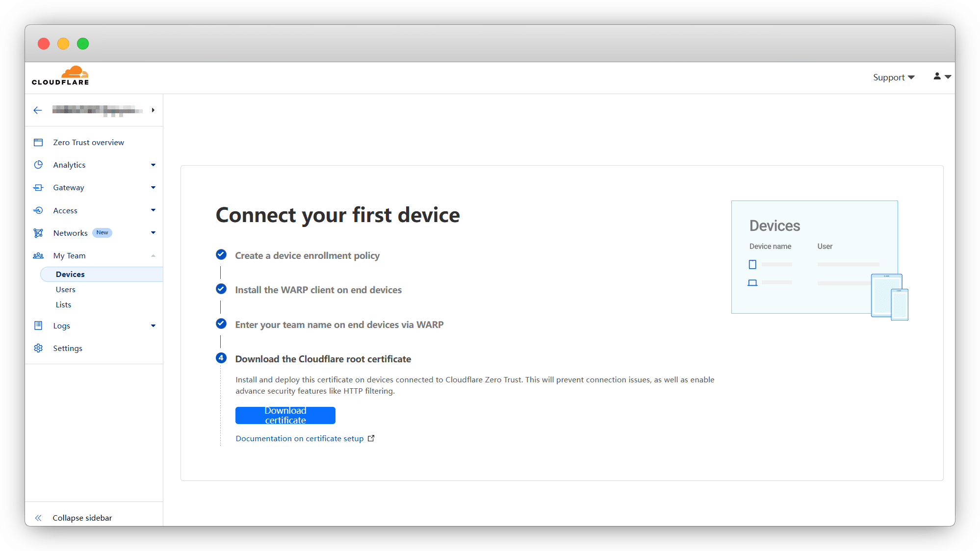Open Create a device enrollment policy step
980x551 pixels.
307,255
